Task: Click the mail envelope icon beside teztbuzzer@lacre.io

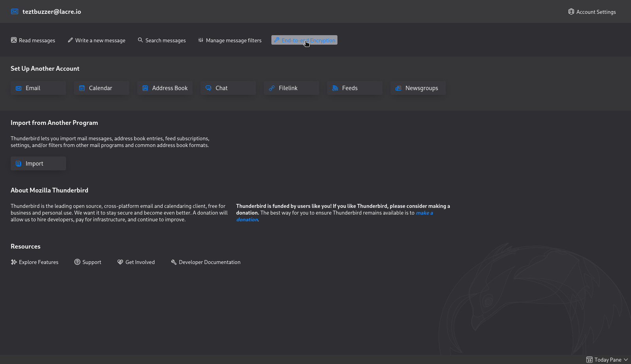Action: (x=15, y=11)
